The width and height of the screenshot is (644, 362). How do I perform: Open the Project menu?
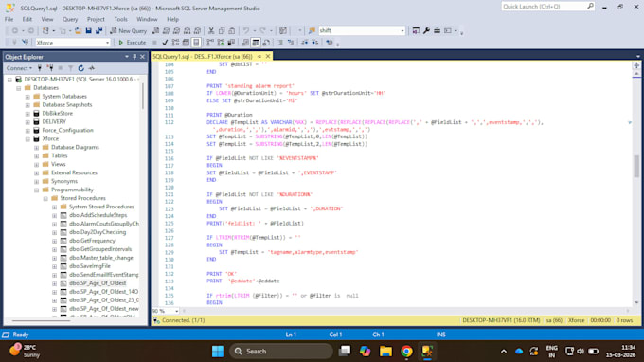[x=96, y=19]
